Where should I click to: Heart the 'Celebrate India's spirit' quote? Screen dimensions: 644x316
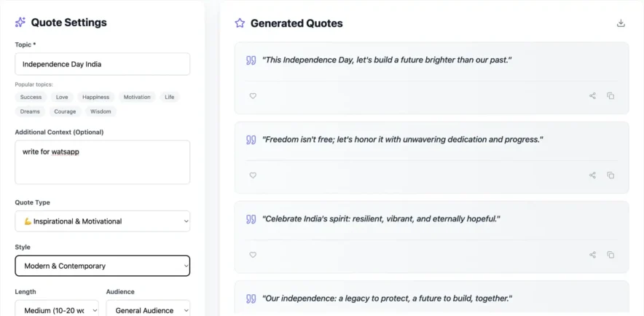pos(253,255)
